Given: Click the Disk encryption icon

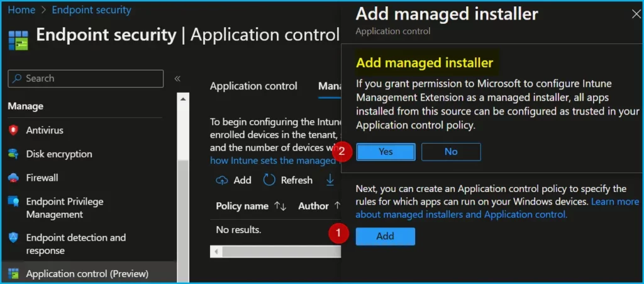Looking at the screenshot, I should click(14, 154).
